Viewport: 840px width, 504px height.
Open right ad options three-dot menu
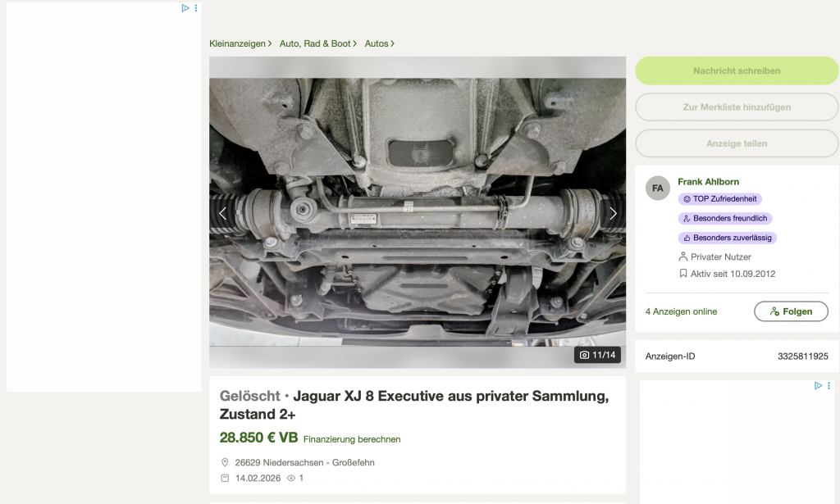point(829,385)
